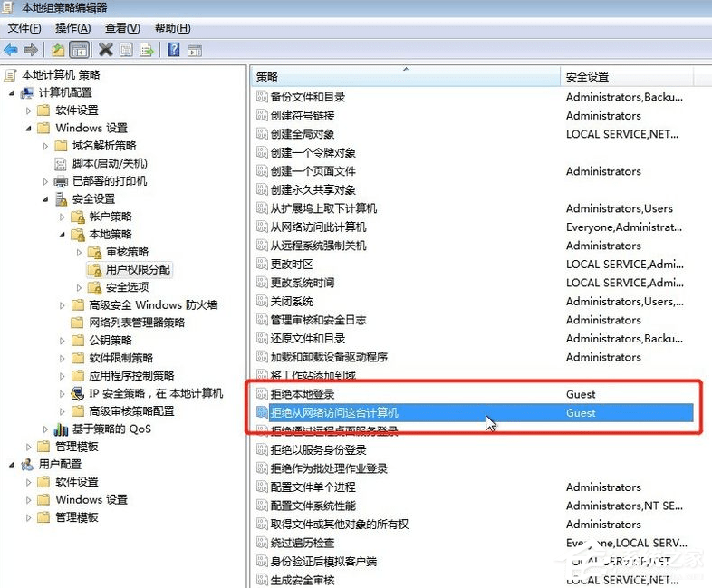Select the 从网络访问此计算机 policy
The height and width of the screenshot is (588, 712).
coord(318,227)
